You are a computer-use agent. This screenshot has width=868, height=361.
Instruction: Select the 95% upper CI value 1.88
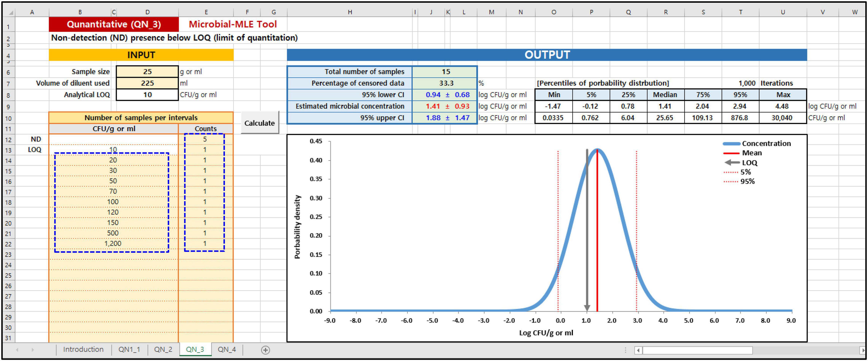point(433,118)
